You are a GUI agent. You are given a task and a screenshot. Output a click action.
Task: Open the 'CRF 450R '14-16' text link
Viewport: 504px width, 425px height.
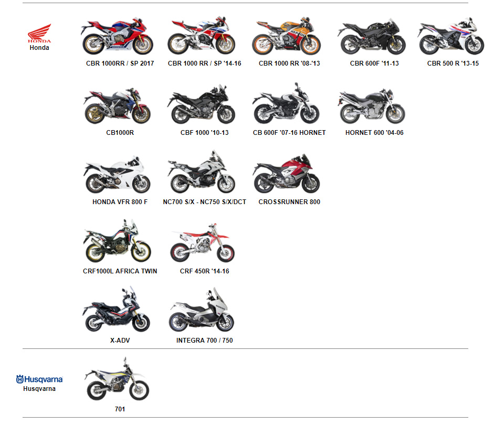204,271
